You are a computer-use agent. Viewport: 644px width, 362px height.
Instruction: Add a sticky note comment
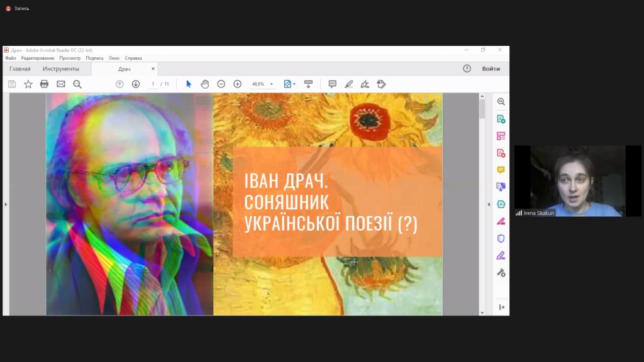tap(332, 84)
